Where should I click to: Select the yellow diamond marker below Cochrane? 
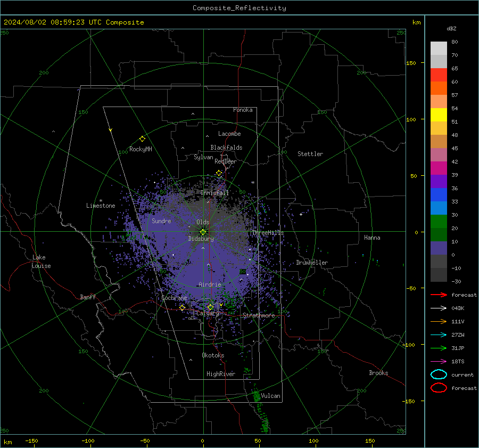coord(183,308)
